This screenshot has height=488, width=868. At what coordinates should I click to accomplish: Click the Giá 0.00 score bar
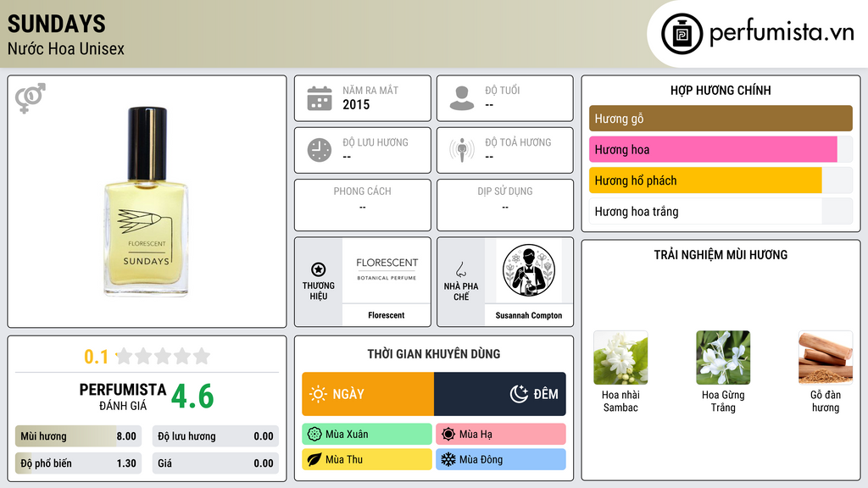(215, 463)
